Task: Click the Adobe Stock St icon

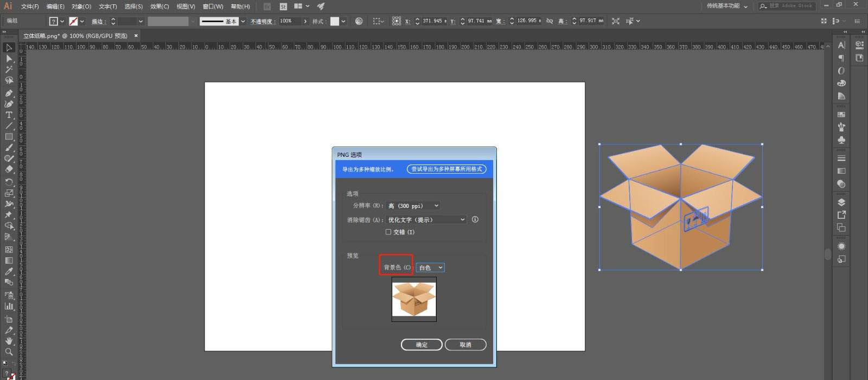Action: tap(283, 7)
